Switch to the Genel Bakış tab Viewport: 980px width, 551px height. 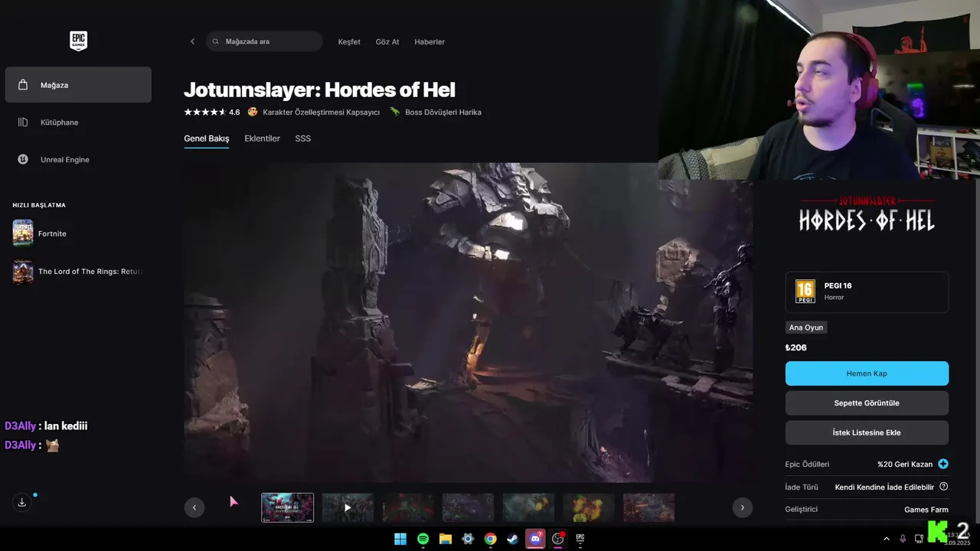coord(207,139)
